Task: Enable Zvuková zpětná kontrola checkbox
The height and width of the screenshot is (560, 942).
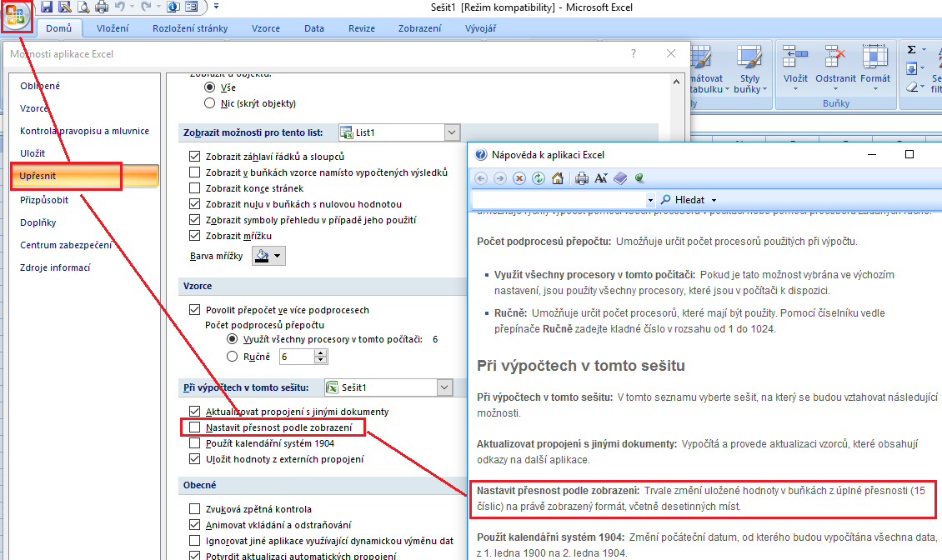Action: (x=194, y=509)
